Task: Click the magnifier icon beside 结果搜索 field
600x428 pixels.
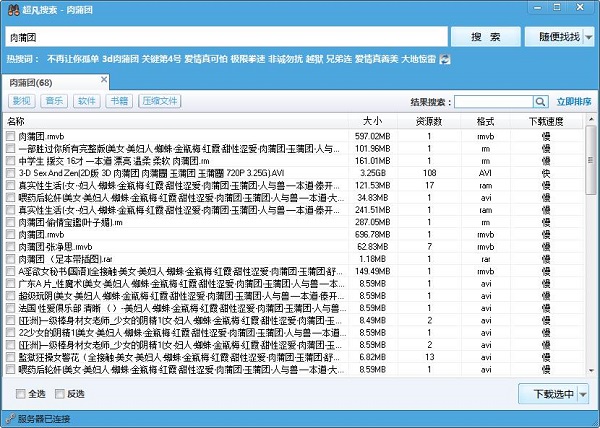Action: pos(540,102)
